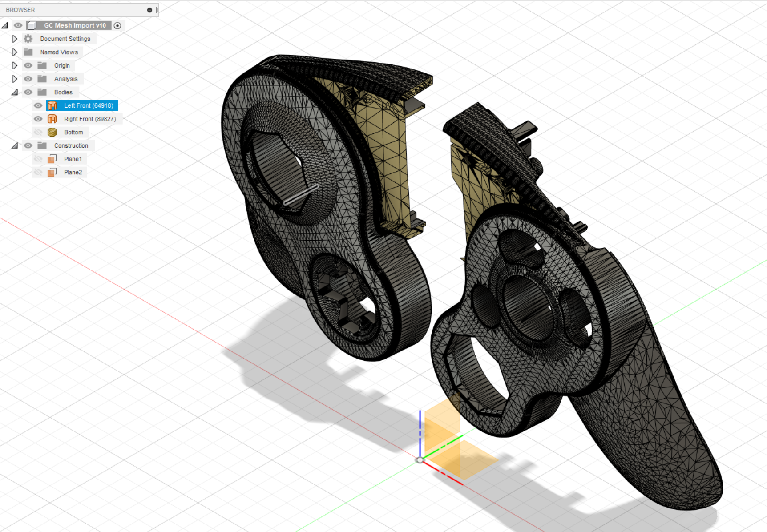Select the Bodies row label
The image size is (767, 532).
63,92
